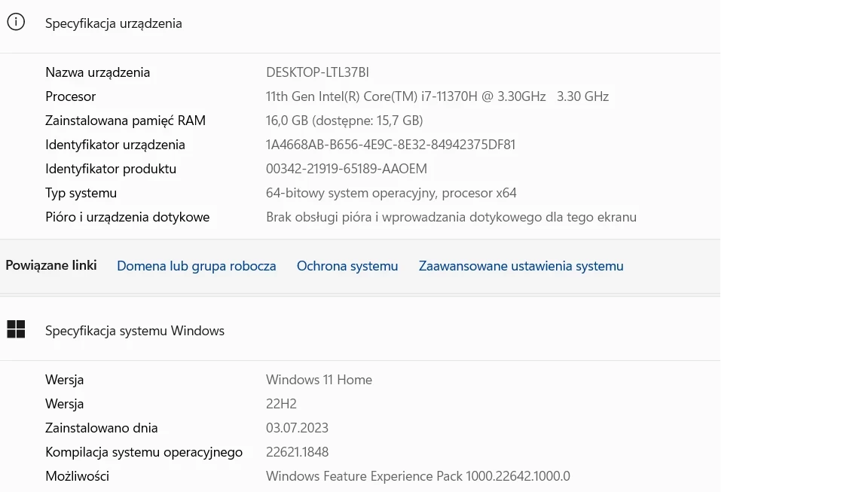Click the Kompilacja systemu operacyjnego label

coord(144,452)
